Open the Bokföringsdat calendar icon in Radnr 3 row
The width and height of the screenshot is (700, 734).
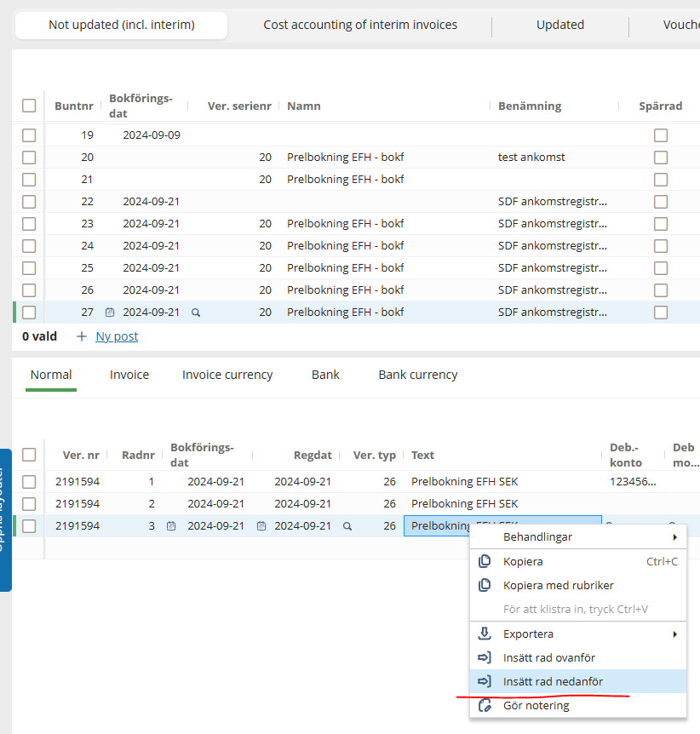coord(171,526)
